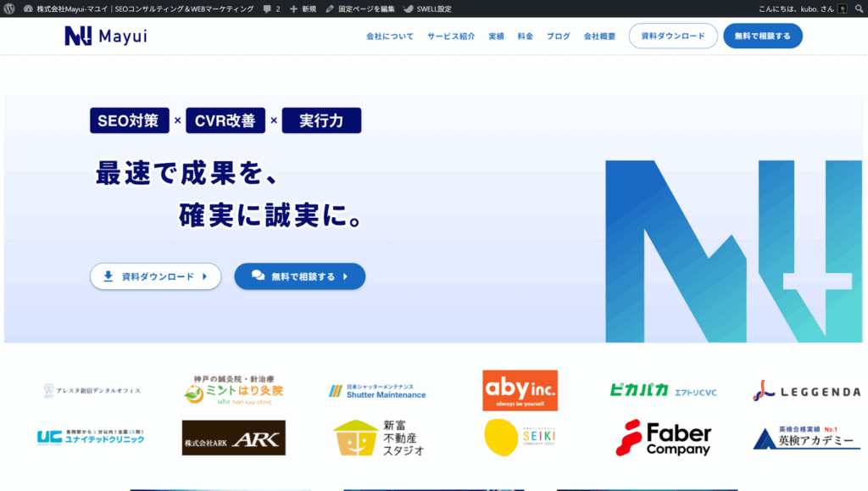Viewport: 868px width, 491px height.
Task: Click the WordPress logo in admin bar
Action: [x=9, y=8]
